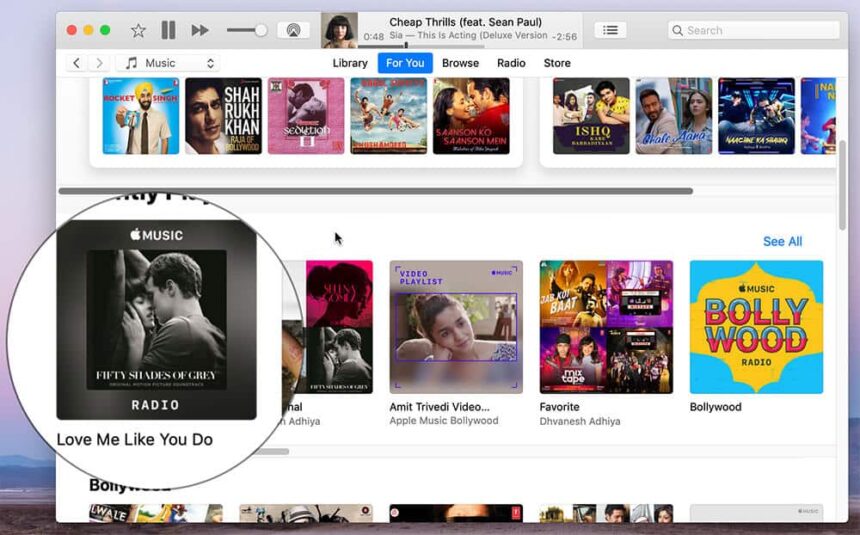
Task: Open the Store tab
Action: tap(557, 63)
